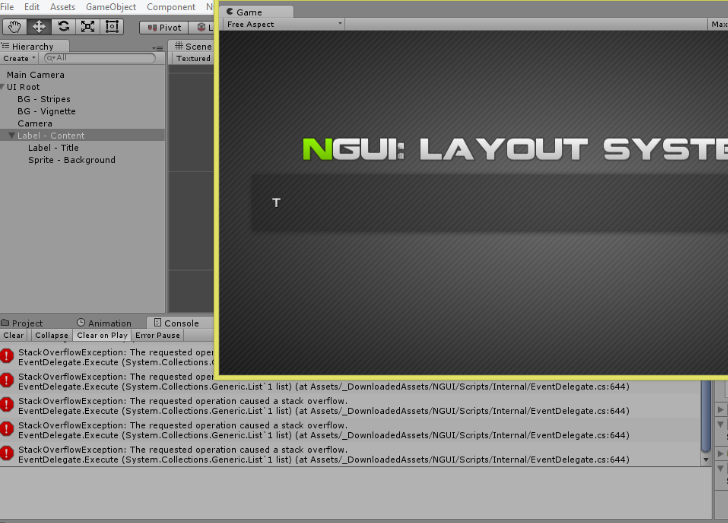Open the Textured draw mode dropdown
Image resolution: width=728 pixels, height=523 pixels.
click(193, 58)
